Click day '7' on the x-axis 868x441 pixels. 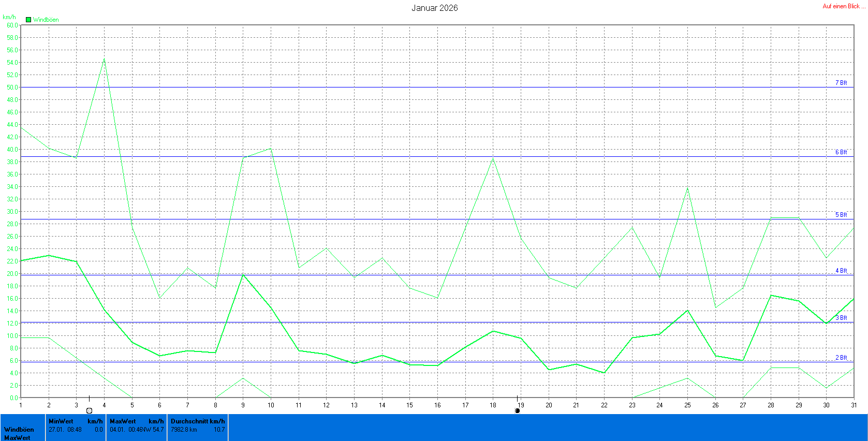pos(187,405)
